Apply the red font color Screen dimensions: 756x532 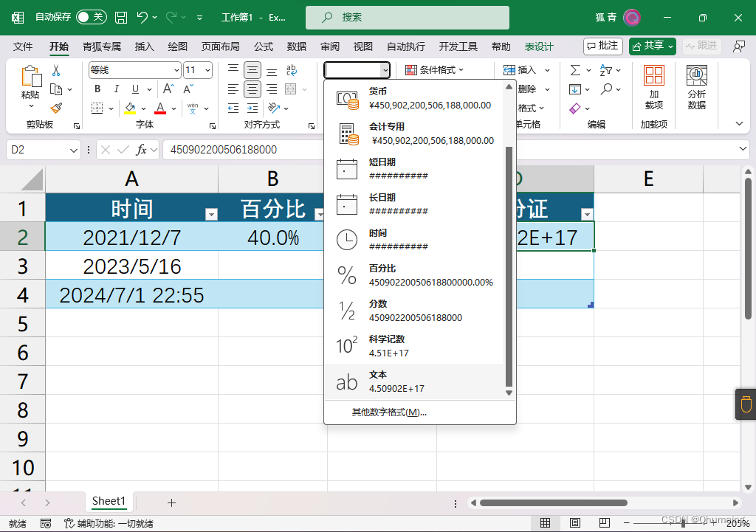(x=160, y=108)
